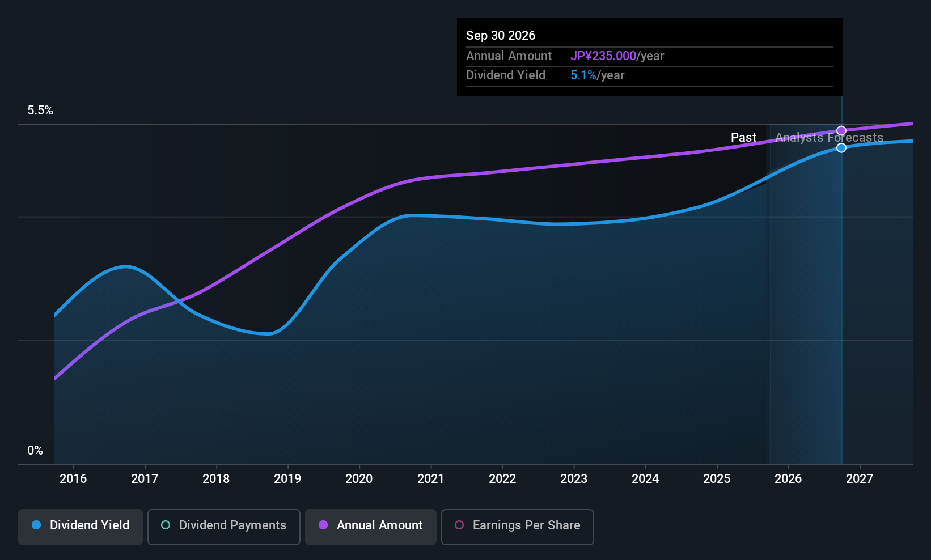The height and width of the screenshot is (560, 931).
Task: Click the Analysts Forecasts label
Action: click(829, 138)
